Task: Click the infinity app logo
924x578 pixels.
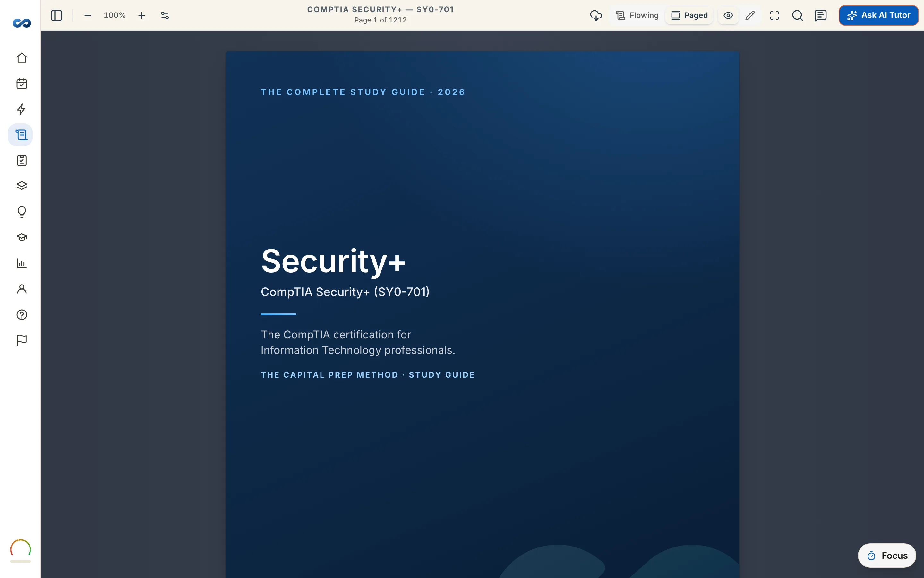Action: (22, 23)
